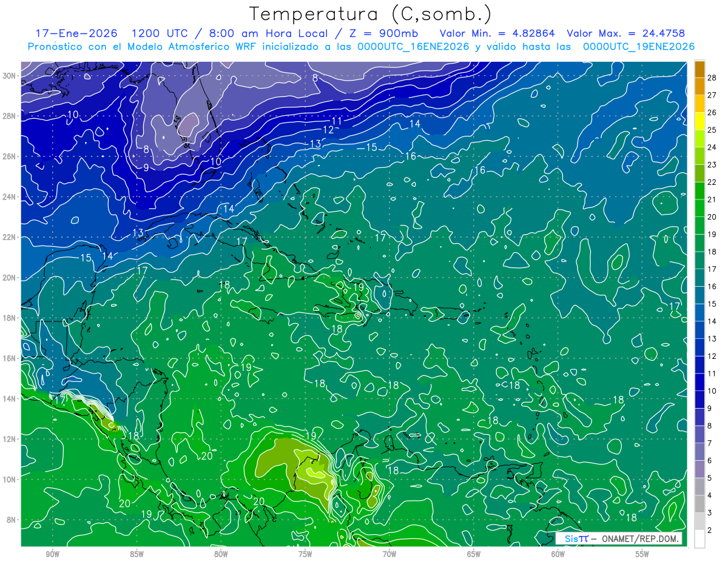
Task: Click the "Temperatura (C,somb.)" chart title
Action: click(x=371, y=14)
